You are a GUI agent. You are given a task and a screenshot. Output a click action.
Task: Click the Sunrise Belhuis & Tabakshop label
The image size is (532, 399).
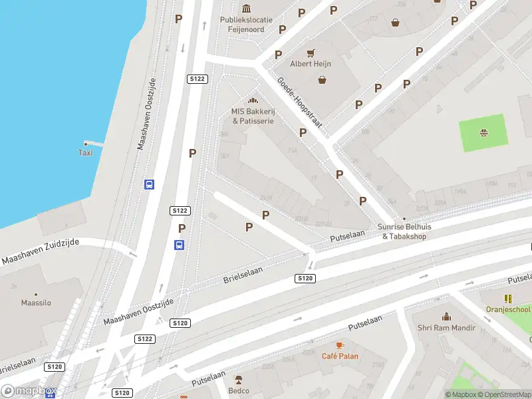tap(404, 231)
